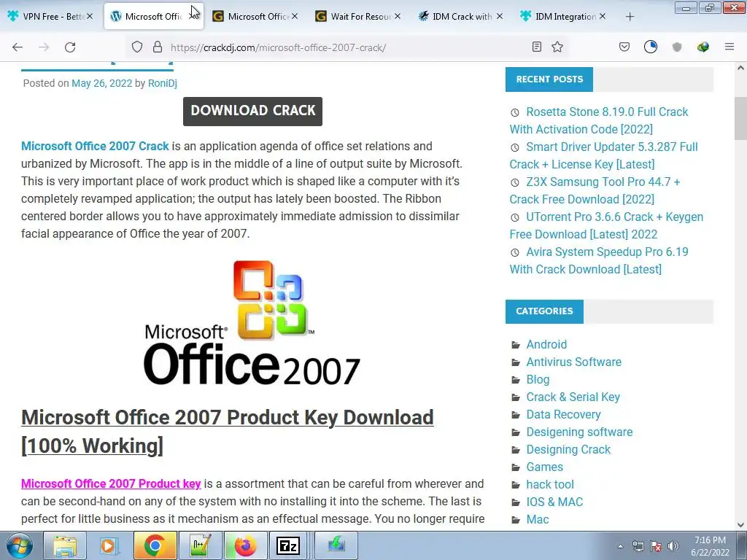
Task: Open 7-Zip from taskbar
Action: 289,545
